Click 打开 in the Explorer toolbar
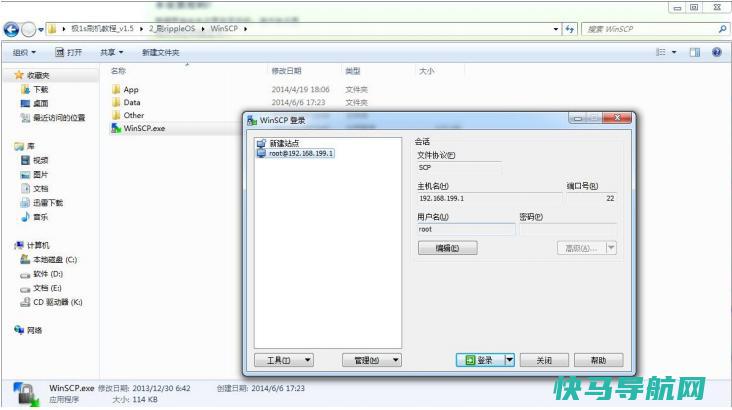The width and height of the screenshot is (732, 410). point(69,52)
